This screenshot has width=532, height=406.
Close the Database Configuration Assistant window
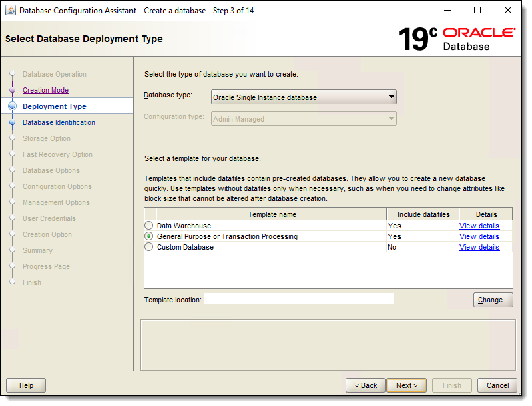(x=508, y=11)
